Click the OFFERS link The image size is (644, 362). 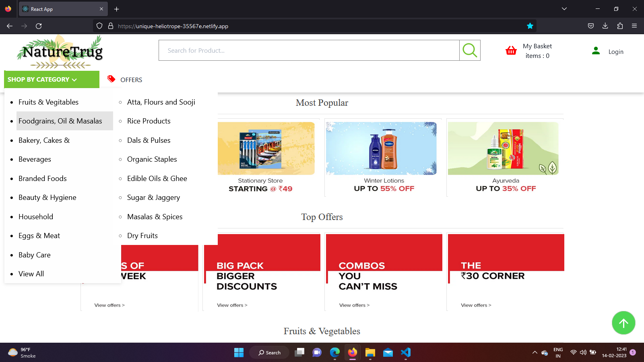tap(131, 80)
